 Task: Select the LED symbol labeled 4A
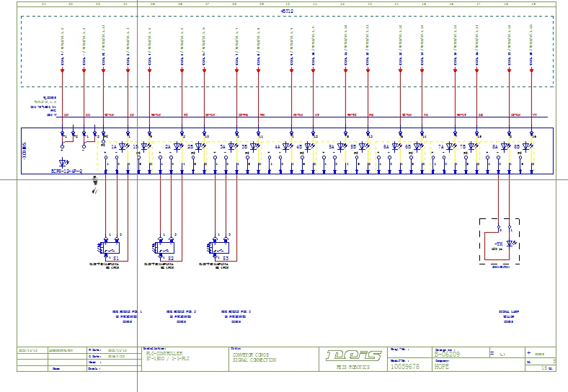288,146
